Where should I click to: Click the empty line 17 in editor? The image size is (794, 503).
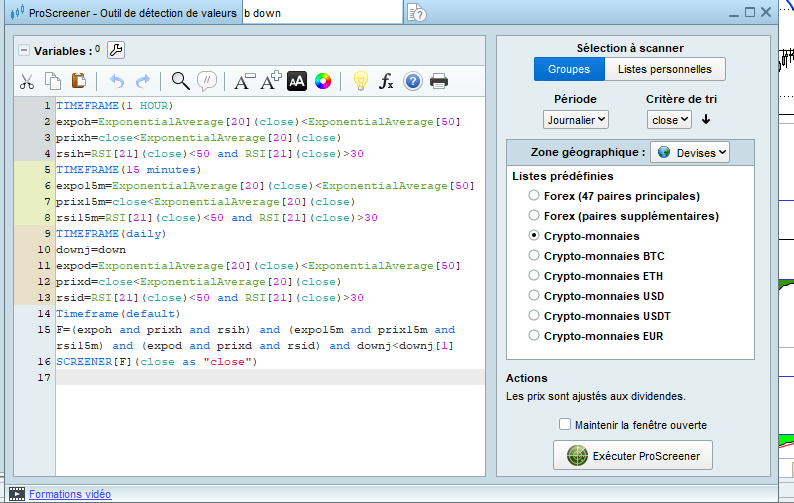tap(270, 377)
